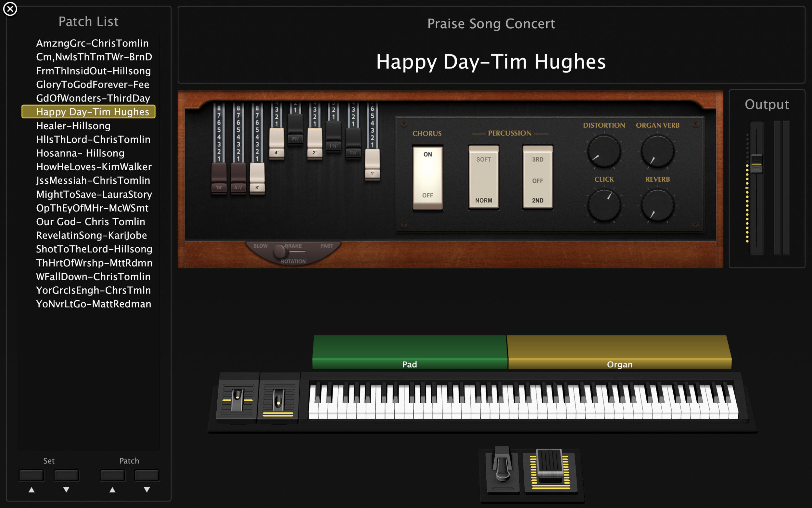Select patch YorGrcIsEngh-ChrsTmln
812x508 pixels.
click(x=93, y=290)
